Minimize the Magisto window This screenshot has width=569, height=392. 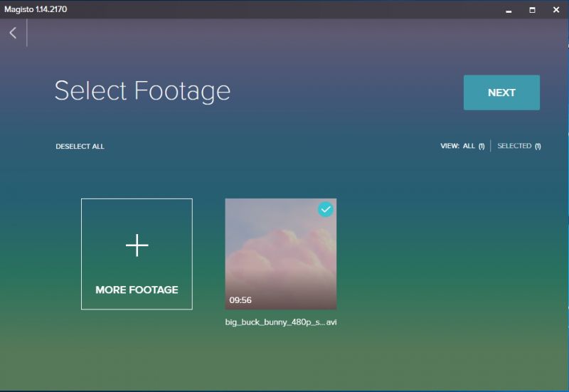click(509, 10)
